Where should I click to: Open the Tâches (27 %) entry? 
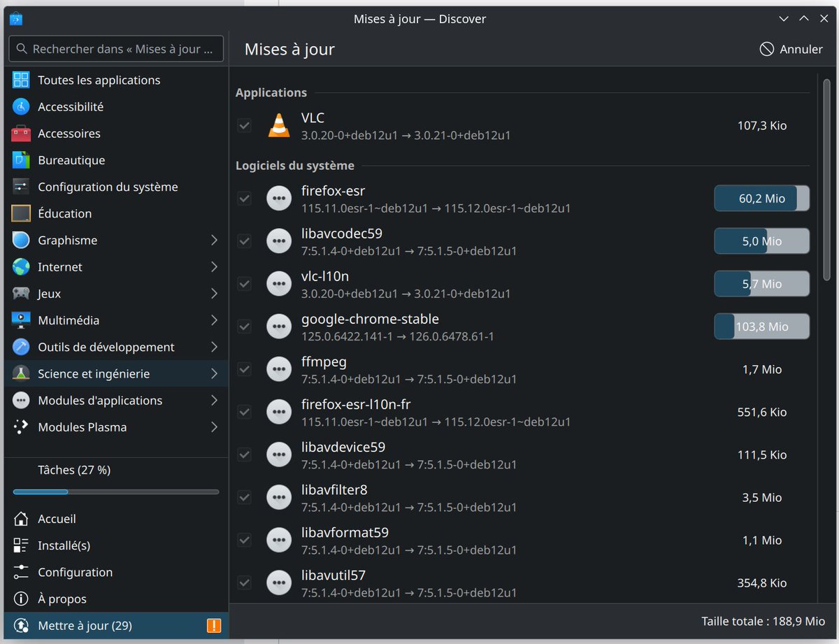click(x=116, y=470)
